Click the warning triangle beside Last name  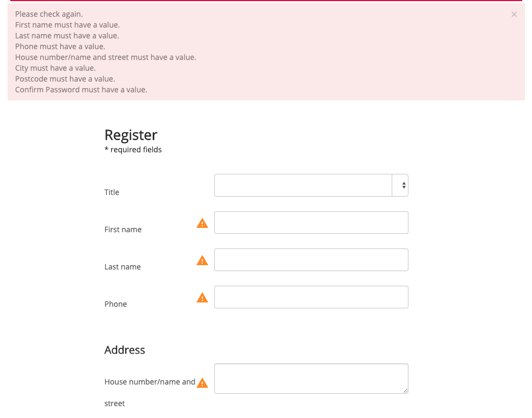tap(202, 260)
